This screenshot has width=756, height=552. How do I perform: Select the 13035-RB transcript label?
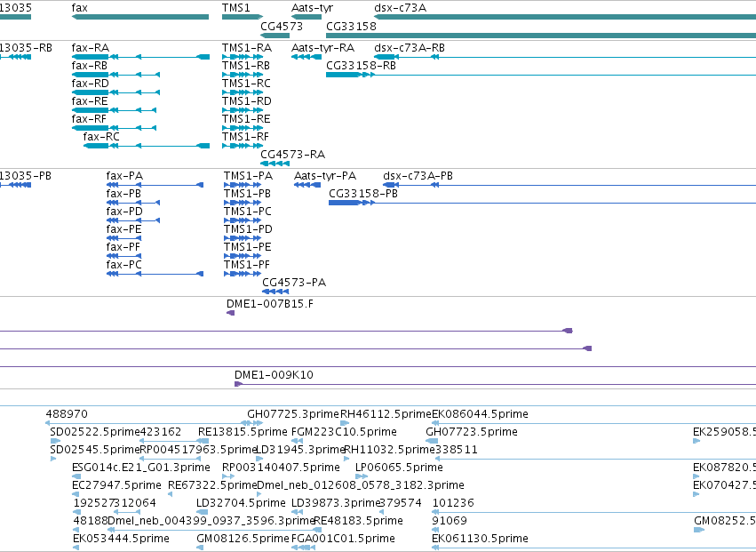(x=26, y=48)
